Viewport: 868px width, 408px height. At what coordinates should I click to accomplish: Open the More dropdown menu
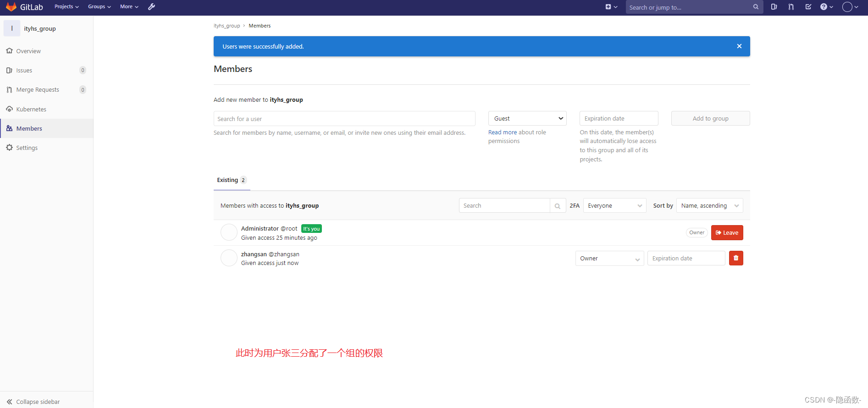click(x=129, y=6)
